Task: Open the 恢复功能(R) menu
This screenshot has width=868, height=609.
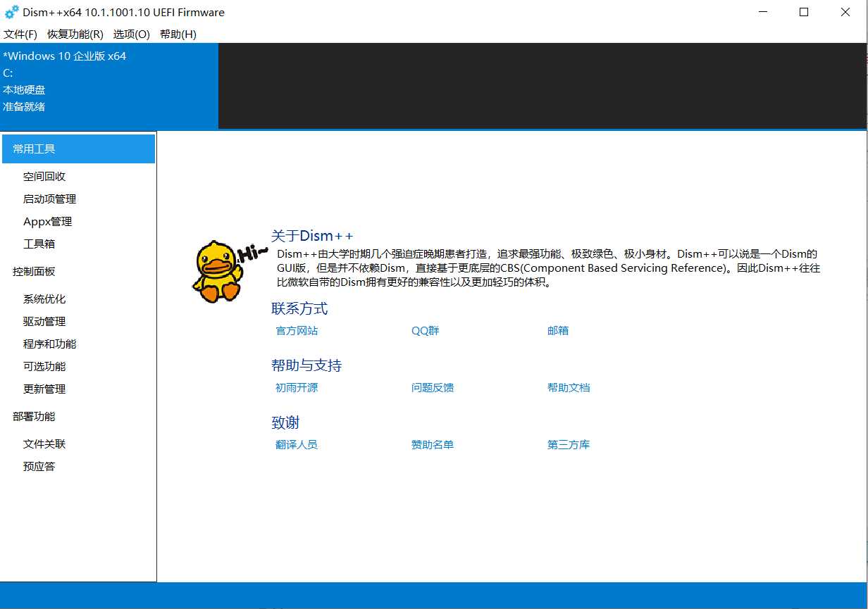Action: tap(75, 34)
